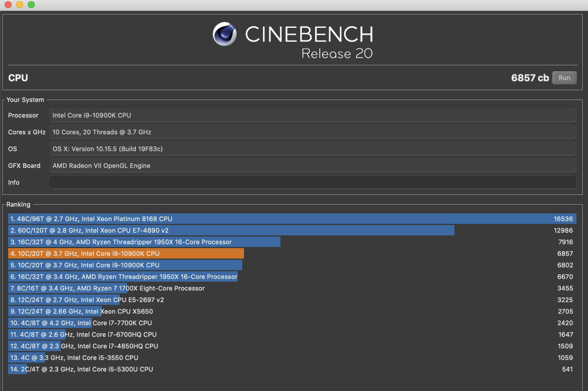The height and width of the screenshot is (391, 588).
Task: Click the red close window button
Action: point(8,5)
